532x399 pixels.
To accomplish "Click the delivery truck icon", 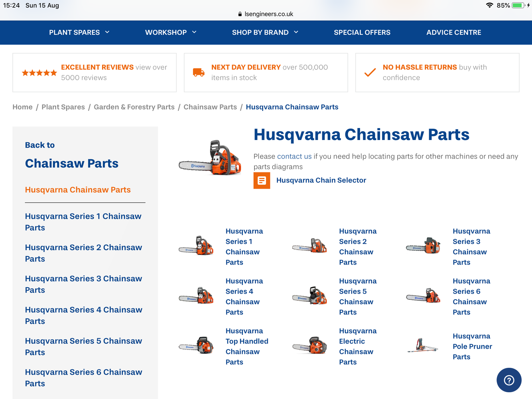I will click(x=199, y=72).
